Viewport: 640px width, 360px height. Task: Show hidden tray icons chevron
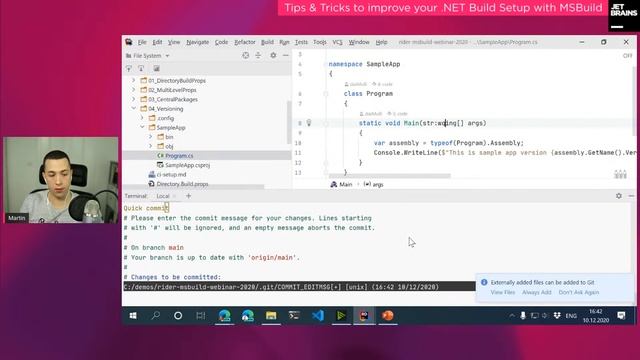(511, 316)
